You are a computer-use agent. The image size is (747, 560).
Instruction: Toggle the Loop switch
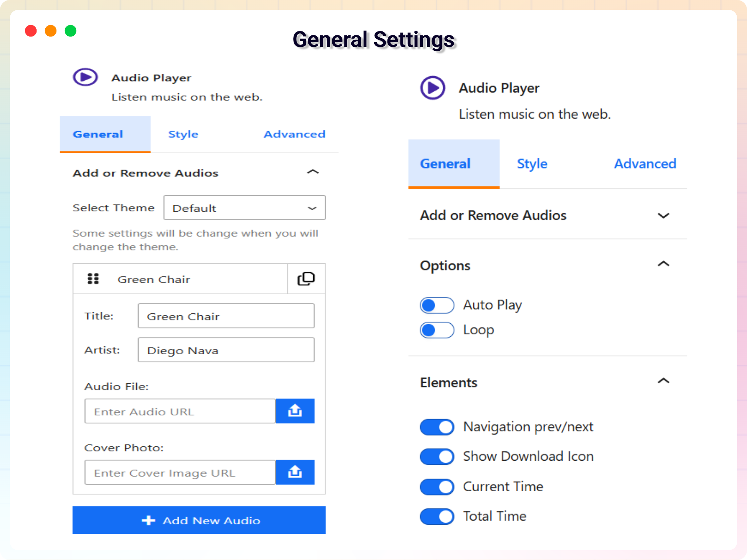(437, 330)
